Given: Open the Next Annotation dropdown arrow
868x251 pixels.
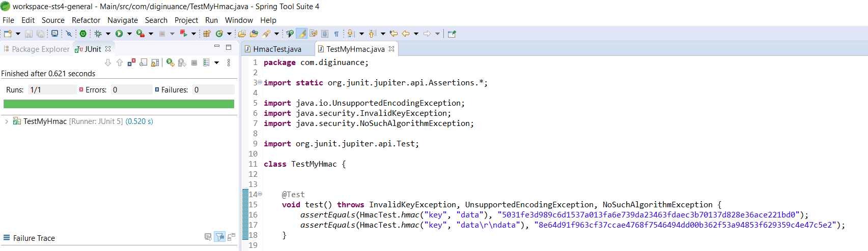Looking at the screenshot, I should pos(361,34).
